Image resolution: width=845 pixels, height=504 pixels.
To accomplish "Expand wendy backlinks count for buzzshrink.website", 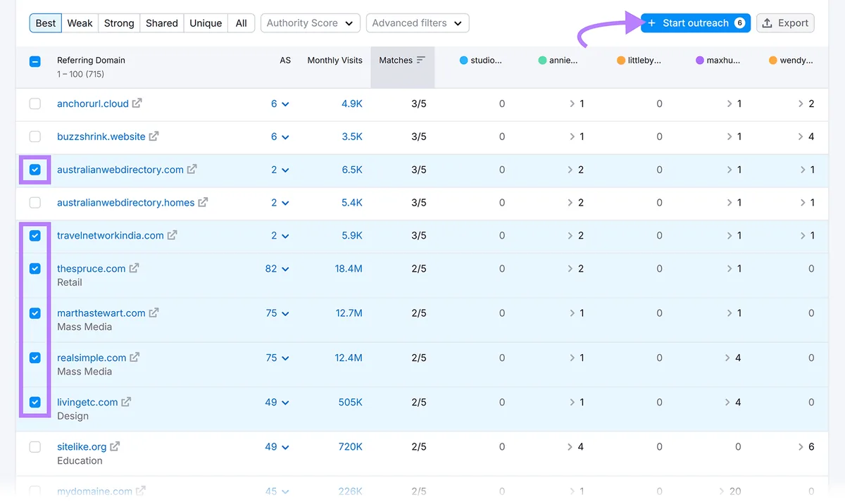I will pos(806,137).
